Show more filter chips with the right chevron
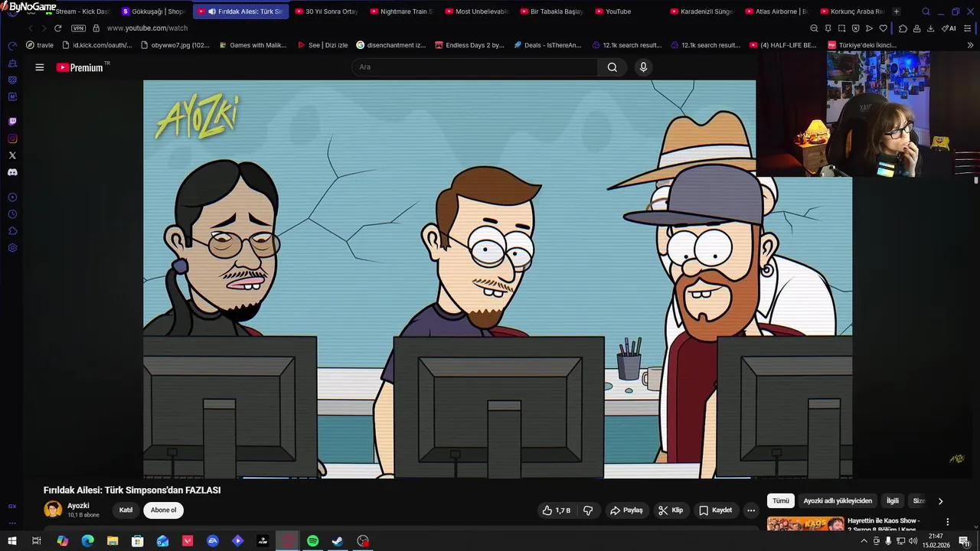The height and width of the screenshot is (551, 980). [940, 501]
